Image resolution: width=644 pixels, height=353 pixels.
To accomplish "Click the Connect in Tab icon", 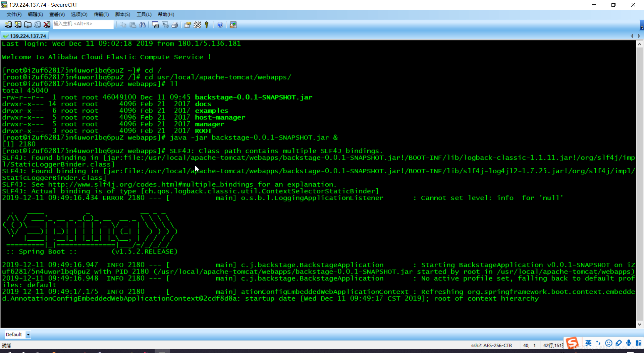I will (x=28, y=25).
